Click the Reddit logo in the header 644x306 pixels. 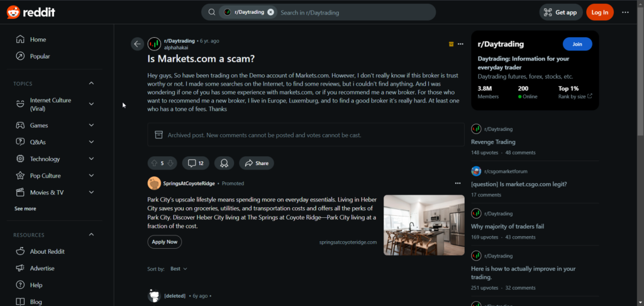click(x=31, y=13)
